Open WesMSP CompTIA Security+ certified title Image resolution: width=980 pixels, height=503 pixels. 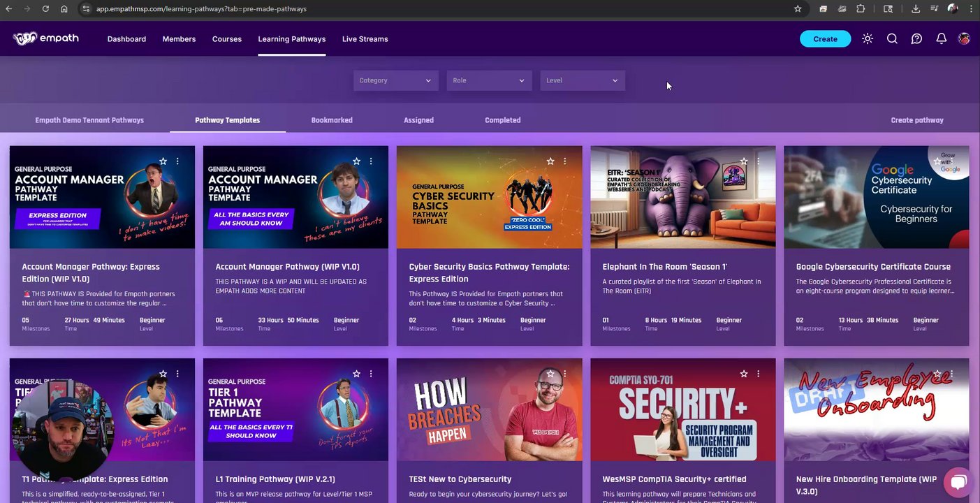[674, 479]
